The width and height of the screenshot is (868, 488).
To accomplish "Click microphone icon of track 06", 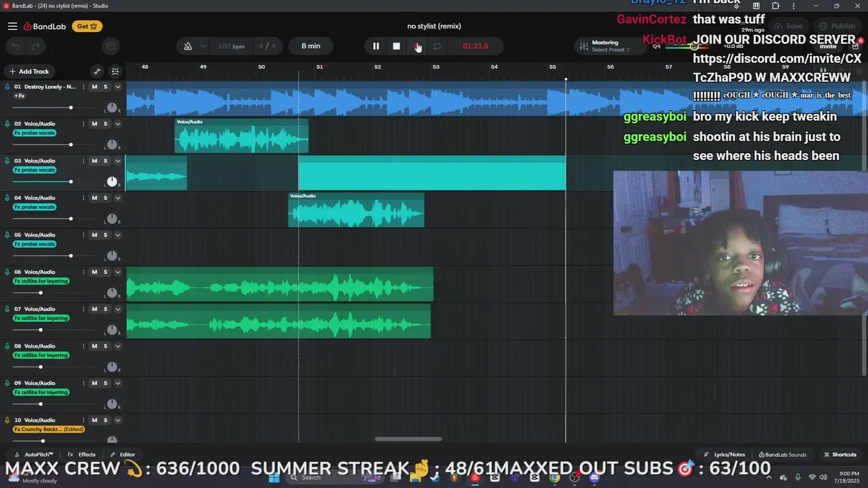I will point(7,272).
